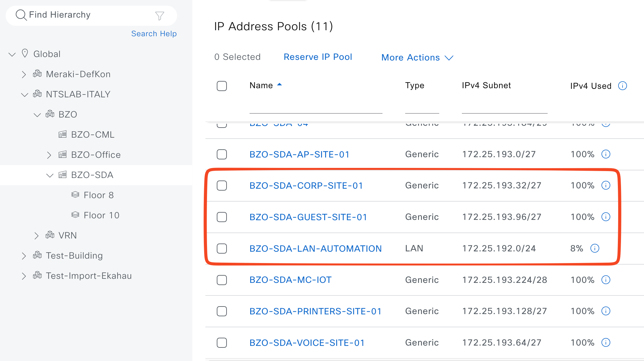Viewport: 644px width, 361px height.
Task: Click the Name column sort arrow
Action: coord(279,85)
